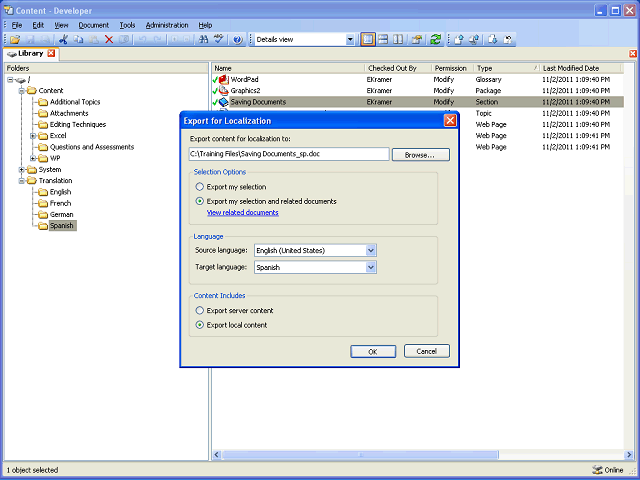Image resolution: width=640 pixels, height=480 pixels.
Task: Choose Export server content radio button
Action: (x=200, y=311)
